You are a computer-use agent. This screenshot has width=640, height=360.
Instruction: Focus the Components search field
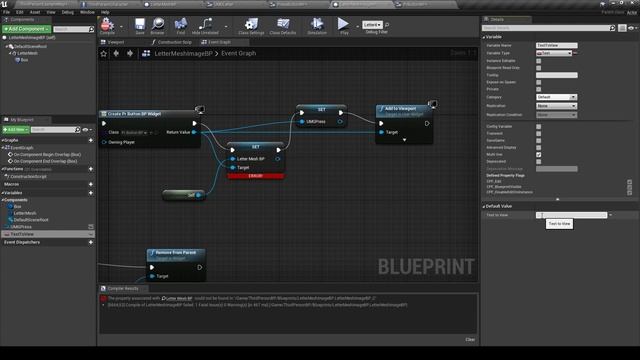pyautogui.click(x=71, y=29)
